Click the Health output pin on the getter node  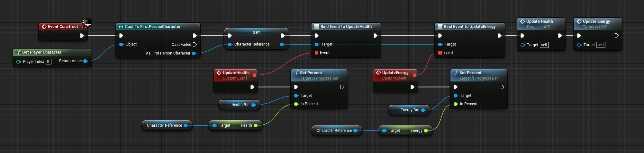(x=256, y=125)
